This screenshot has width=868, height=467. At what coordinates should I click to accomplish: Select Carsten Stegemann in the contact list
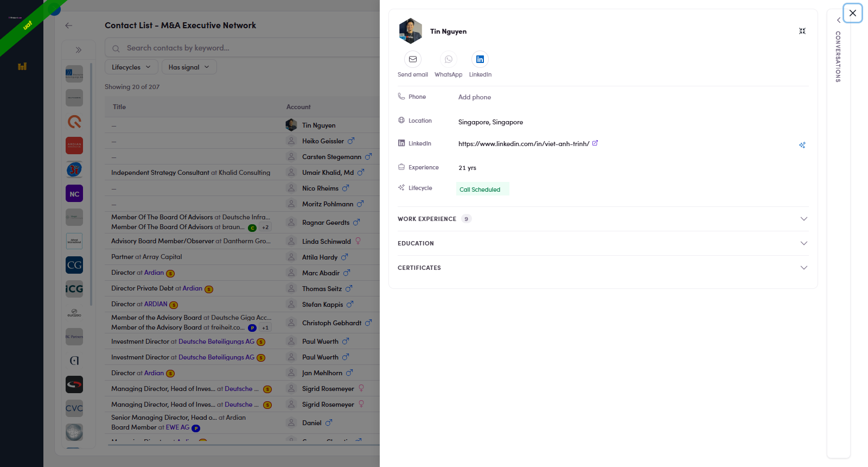[331, 157]
